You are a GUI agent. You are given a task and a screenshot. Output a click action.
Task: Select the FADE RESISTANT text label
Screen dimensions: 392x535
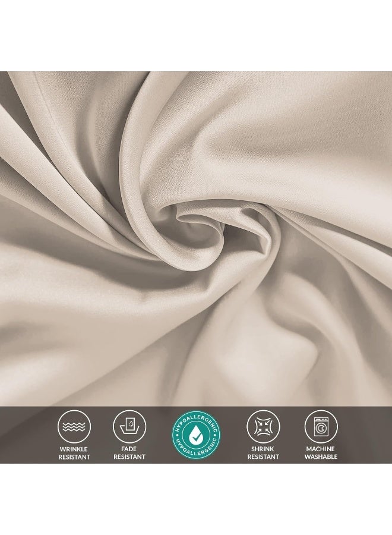click(129, 453)
